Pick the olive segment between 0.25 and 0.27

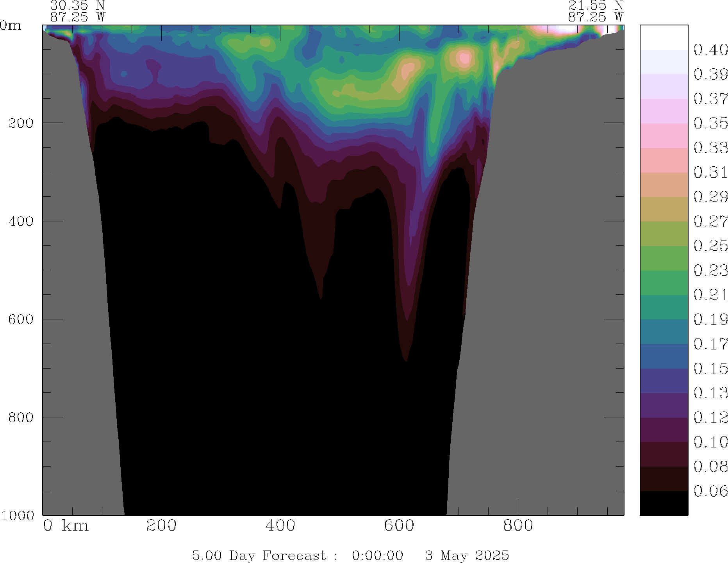point(664,233)
